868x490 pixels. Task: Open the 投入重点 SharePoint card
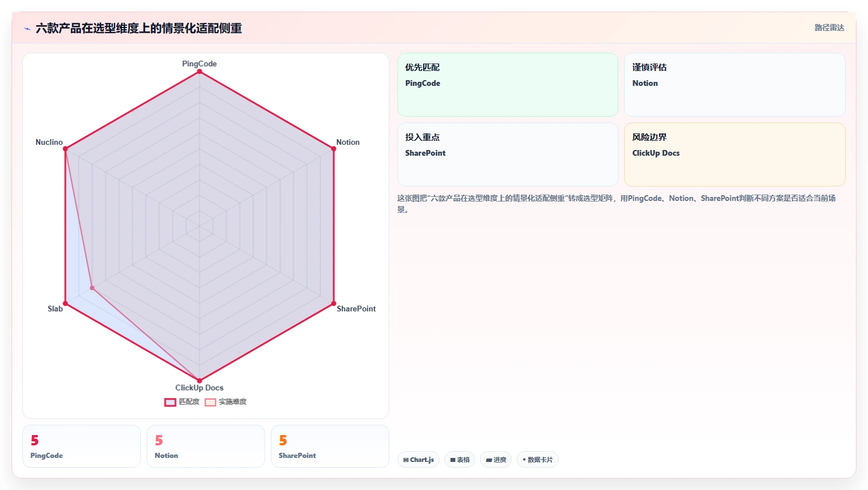(x=508, y=155)
